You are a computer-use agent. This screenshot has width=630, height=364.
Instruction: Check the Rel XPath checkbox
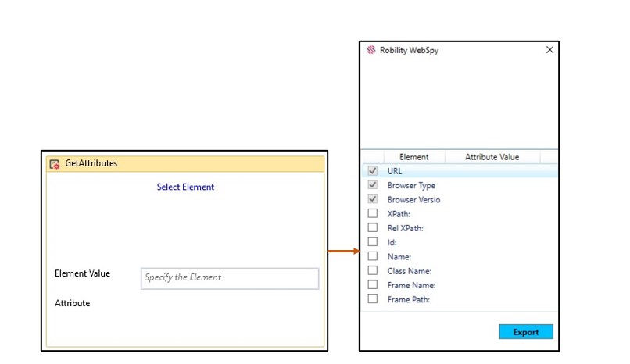tap(373, 227)
